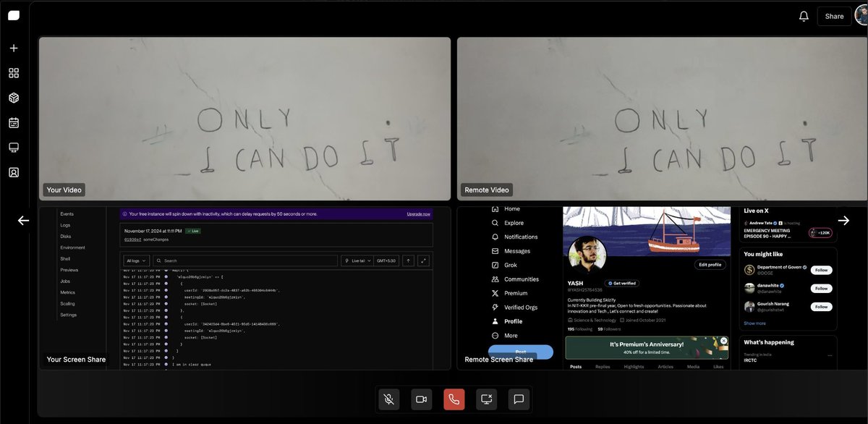Open Notifications in the X sidebar
The image size is (868, 424).
(x=514, y=237)
